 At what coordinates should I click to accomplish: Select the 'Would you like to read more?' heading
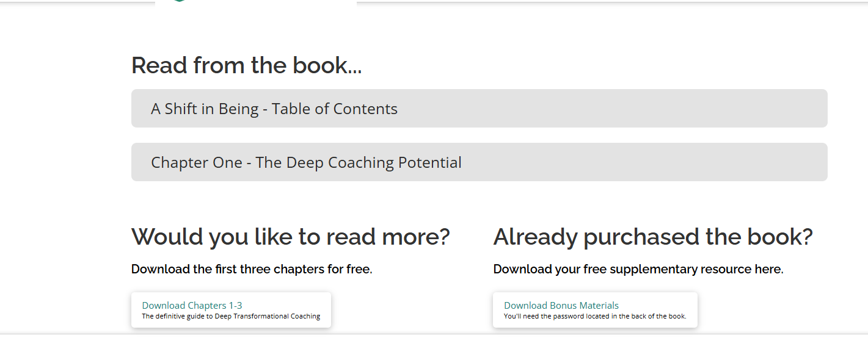pyautogui.click(x=291, y=237)
